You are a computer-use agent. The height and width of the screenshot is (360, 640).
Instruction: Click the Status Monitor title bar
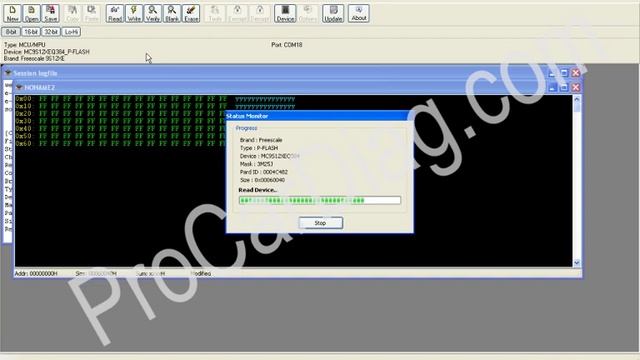320,116
